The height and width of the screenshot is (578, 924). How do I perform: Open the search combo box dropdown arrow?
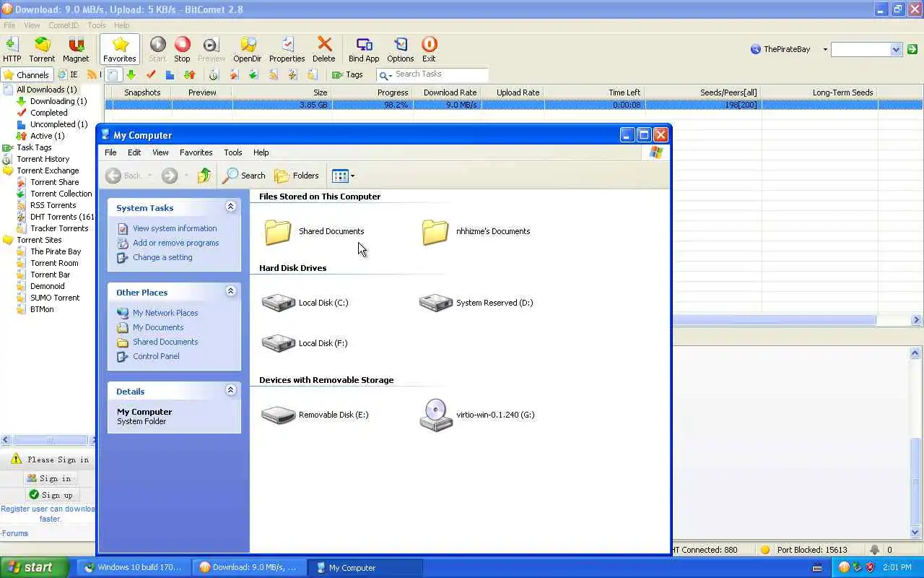(896, 49)
